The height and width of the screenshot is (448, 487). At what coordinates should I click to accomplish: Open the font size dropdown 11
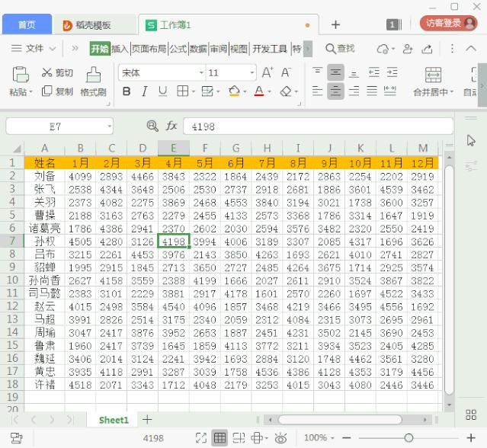(252, 73)
